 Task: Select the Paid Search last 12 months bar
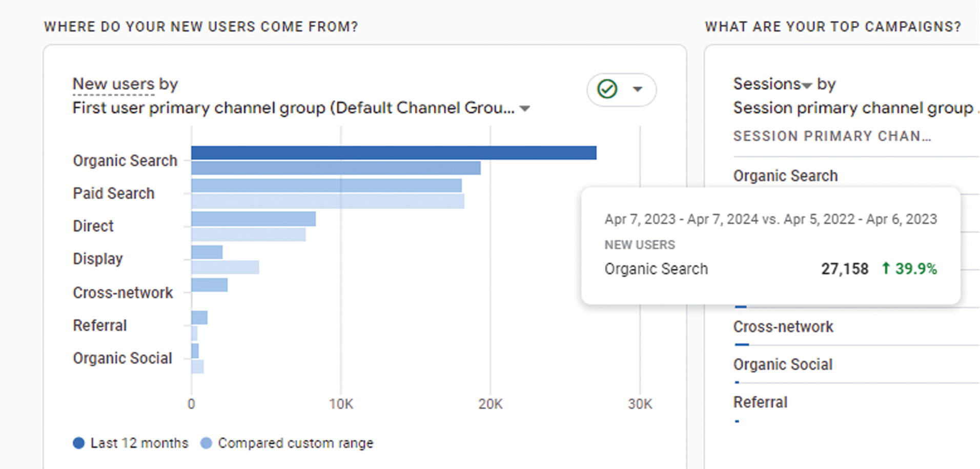click(x=326, y=185)
